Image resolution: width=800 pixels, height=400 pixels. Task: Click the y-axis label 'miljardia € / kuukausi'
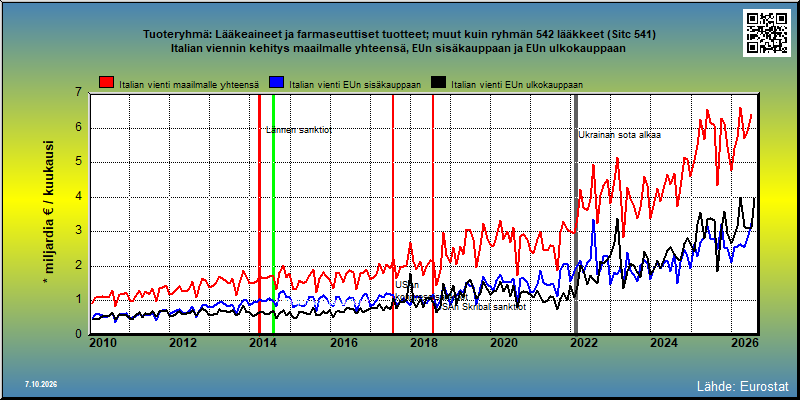[x=49, y=212]
